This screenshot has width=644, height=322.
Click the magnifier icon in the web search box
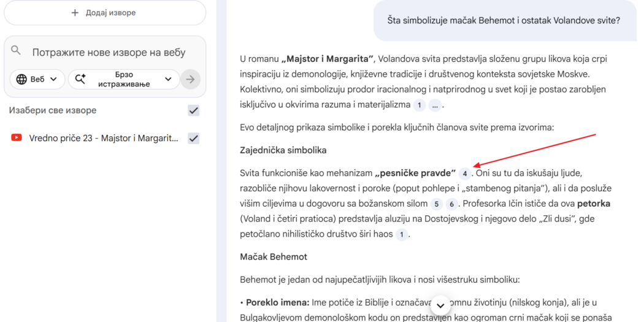point(17,52)
